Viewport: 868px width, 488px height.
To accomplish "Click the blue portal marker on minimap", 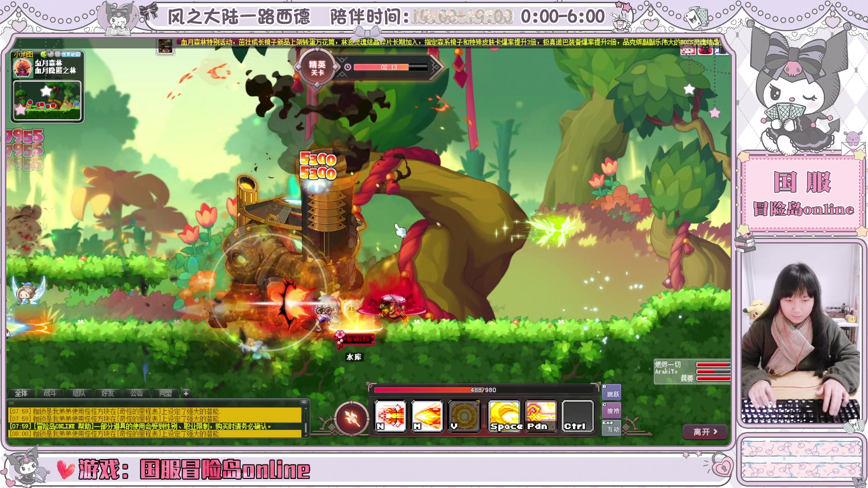I will (76, 104).
